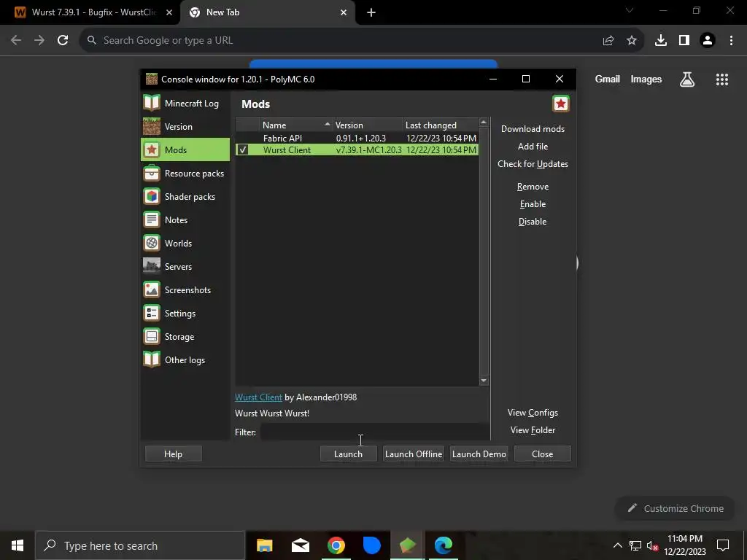Click the Enable button

(x=533, y=204)
